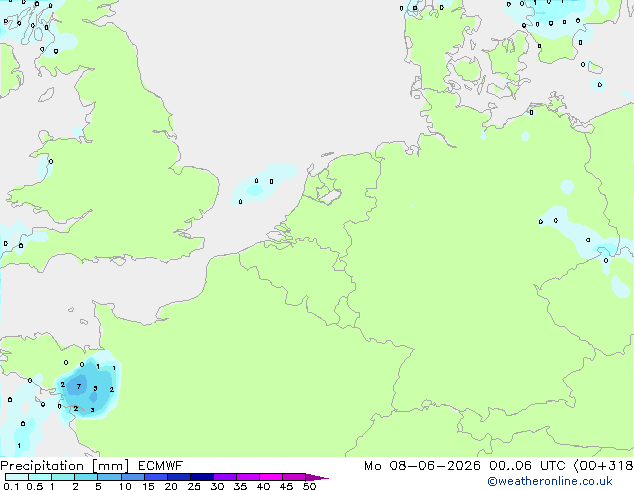634x490 pixels.
Task: Click legend label '0.1'
Action: pyautogui.click(x=11, y=486)
